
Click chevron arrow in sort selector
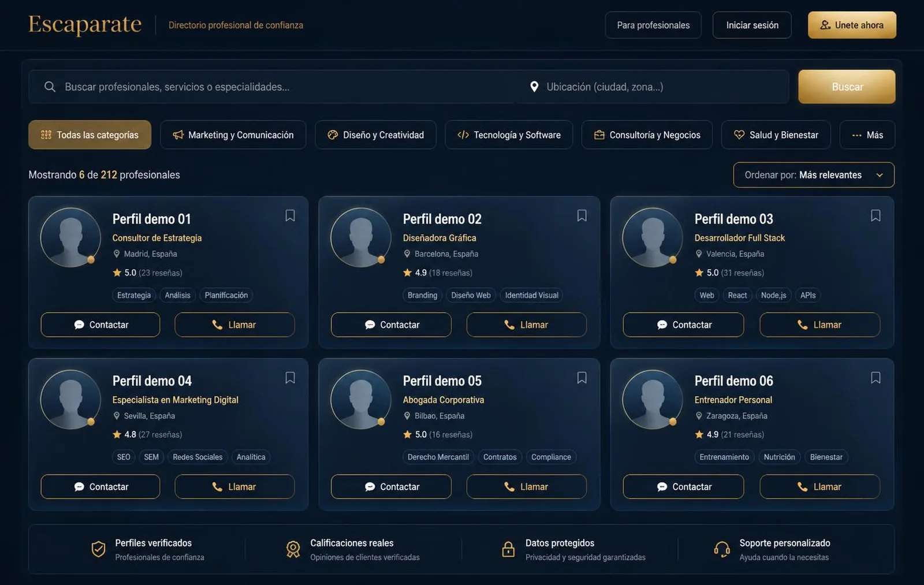point(880,175)
